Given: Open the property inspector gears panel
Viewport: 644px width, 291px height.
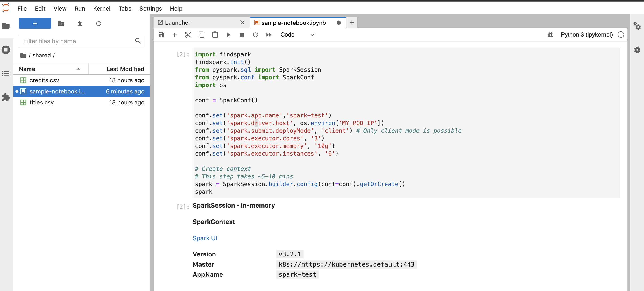Looking at the screenshot, I should pos(637,26).
